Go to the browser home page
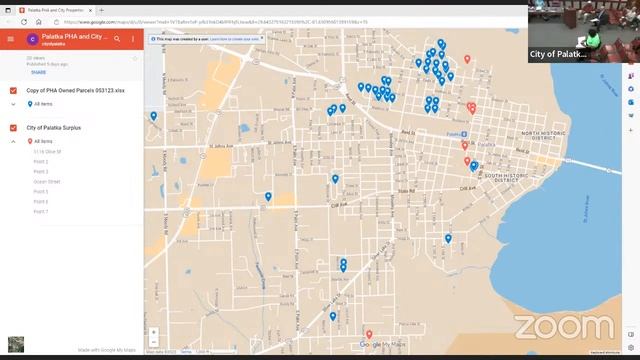This screenshot has width=640, height=360. point(39,22)
